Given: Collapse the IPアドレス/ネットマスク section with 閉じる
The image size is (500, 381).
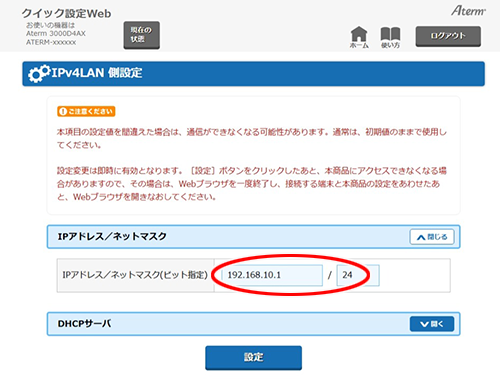Looking at the screenshot, I should pos(432,237).
